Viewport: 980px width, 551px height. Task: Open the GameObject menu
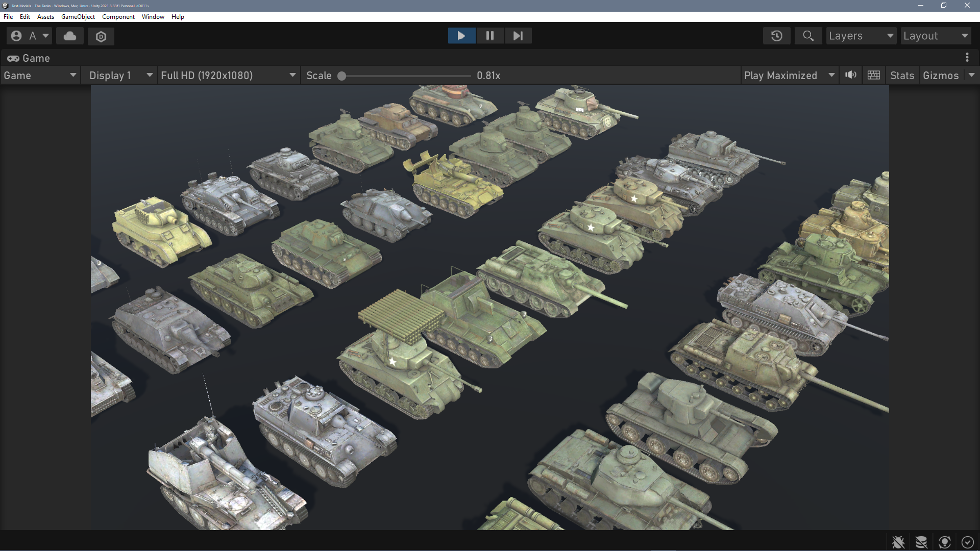pyautogui.click(x=78, y=17)
